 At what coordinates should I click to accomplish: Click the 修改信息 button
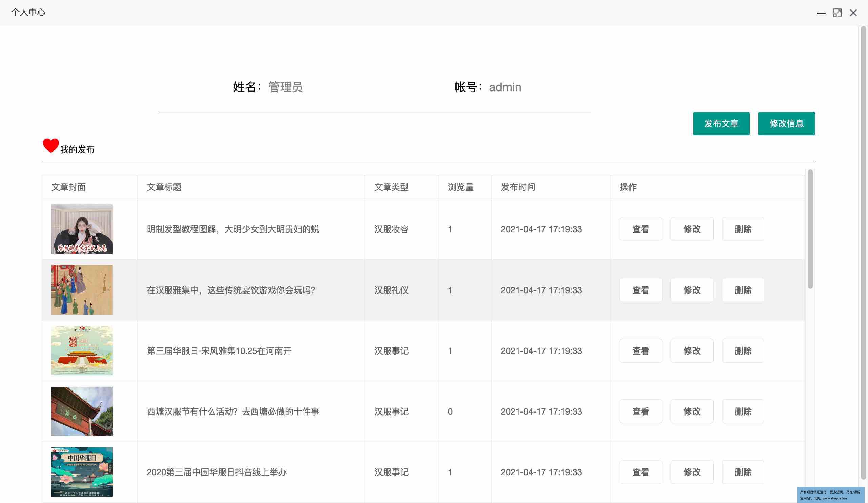pos(786,123)
